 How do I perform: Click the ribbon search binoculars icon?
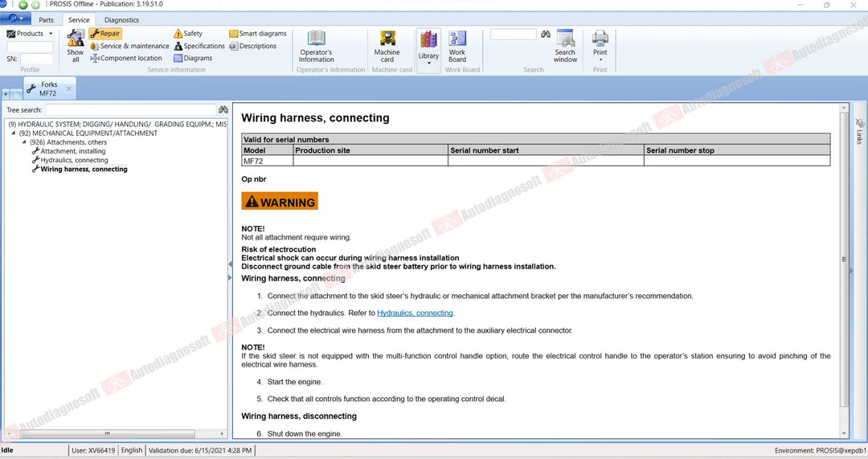click(x=546, y=35)
